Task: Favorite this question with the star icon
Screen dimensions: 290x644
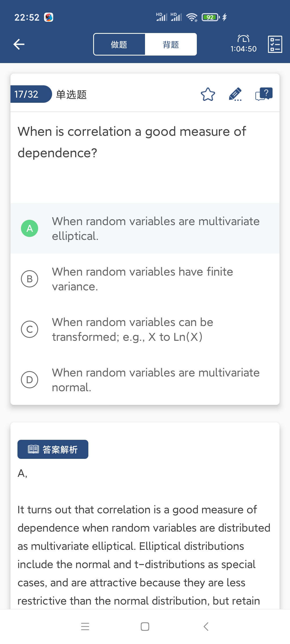Action: point(208,94)
